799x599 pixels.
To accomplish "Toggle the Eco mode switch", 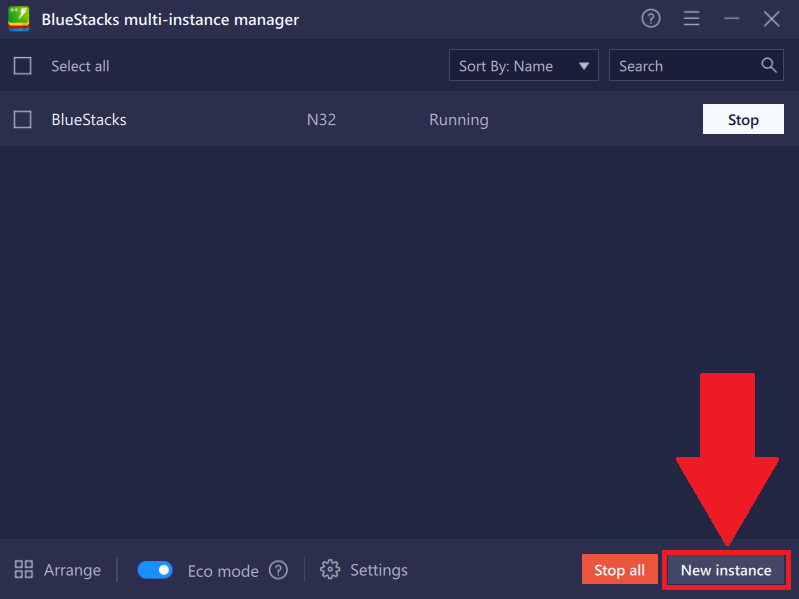I will click(x=155, y=570).
